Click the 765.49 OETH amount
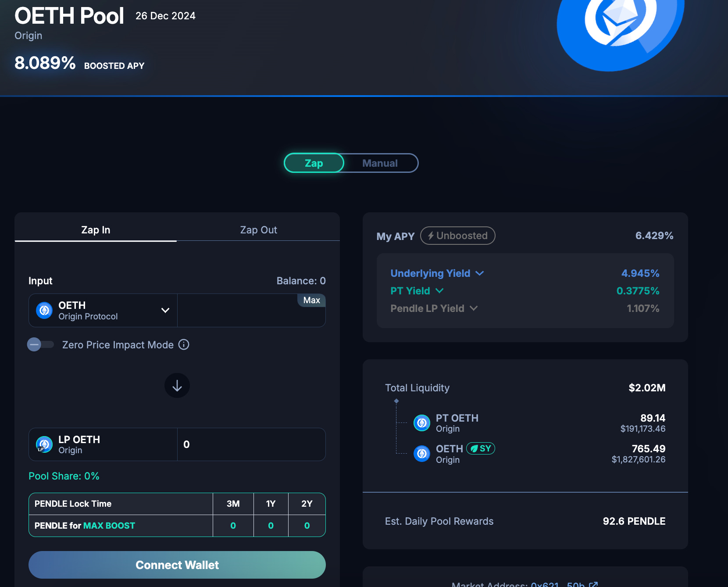The width and height of the screenshot is (728, 587). click(x=649, y=449)
